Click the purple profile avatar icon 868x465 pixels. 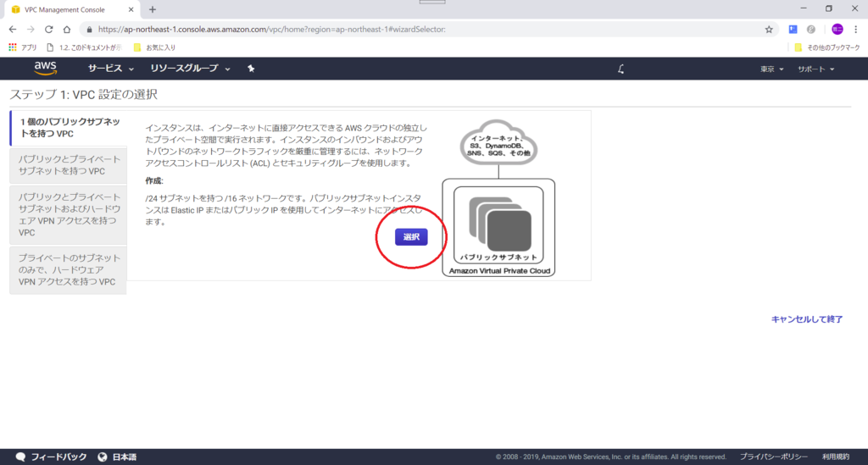[x=837, y=30]
